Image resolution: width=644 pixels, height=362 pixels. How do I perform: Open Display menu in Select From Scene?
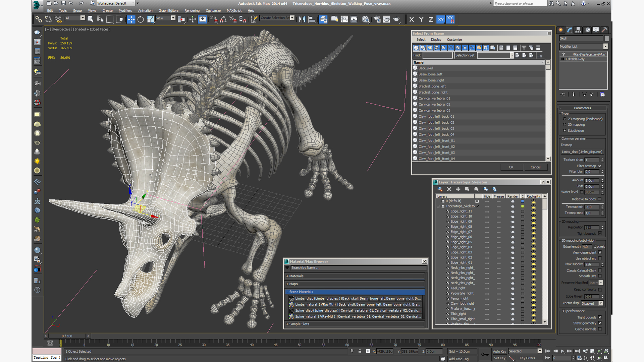[436, 40]
